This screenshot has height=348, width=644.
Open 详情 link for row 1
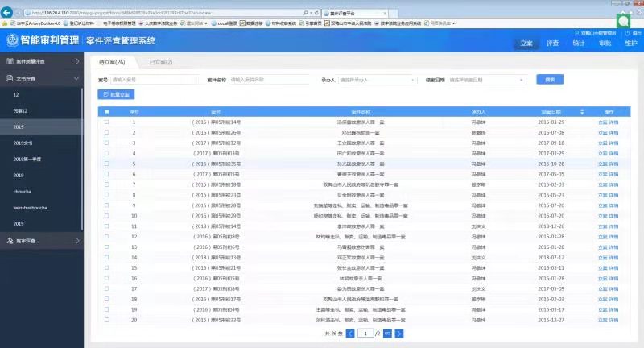(x=614, y=122)
